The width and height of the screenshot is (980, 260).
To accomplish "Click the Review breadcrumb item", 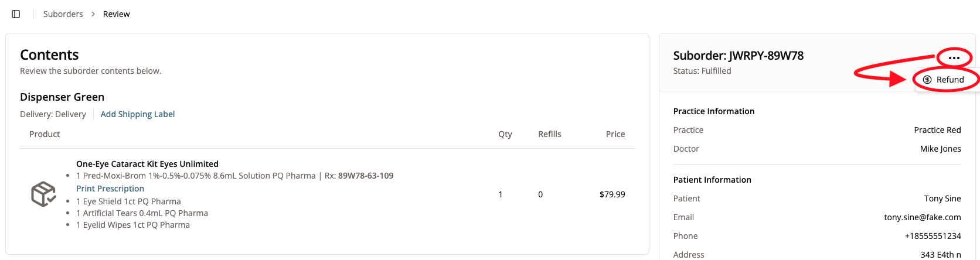I will pos(116,14).
